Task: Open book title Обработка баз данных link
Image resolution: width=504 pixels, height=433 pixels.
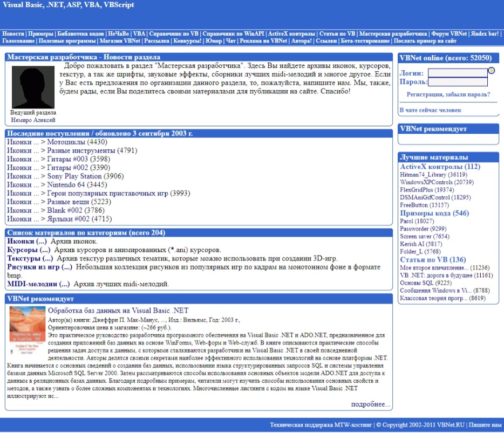Action: (118, 311)
